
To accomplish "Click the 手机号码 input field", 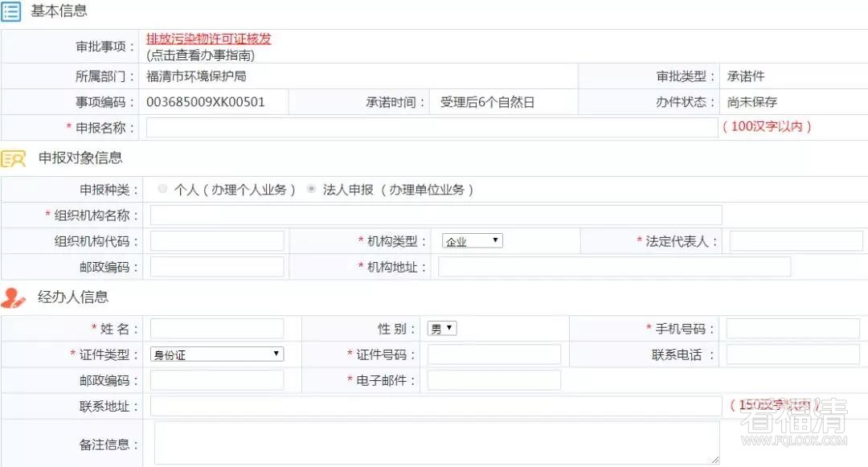I will pos(792,329).
